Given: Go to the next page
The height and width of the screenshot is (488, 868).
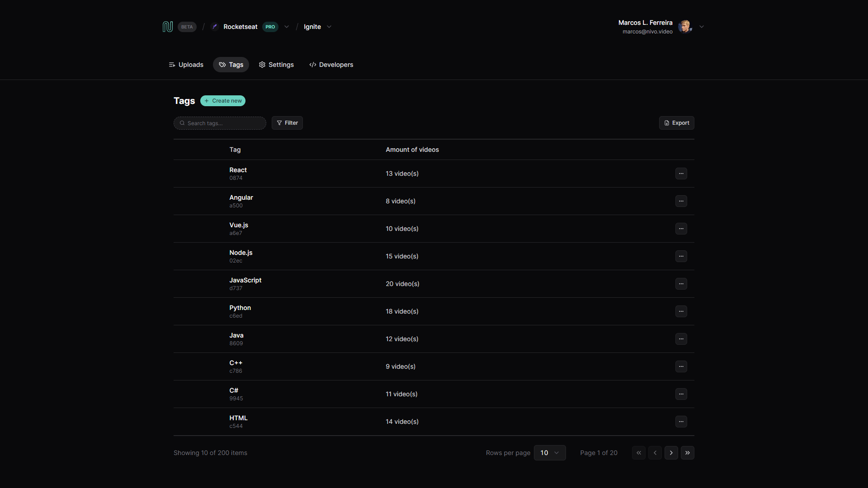Looking at the screenshot, I should click(671, 453).
